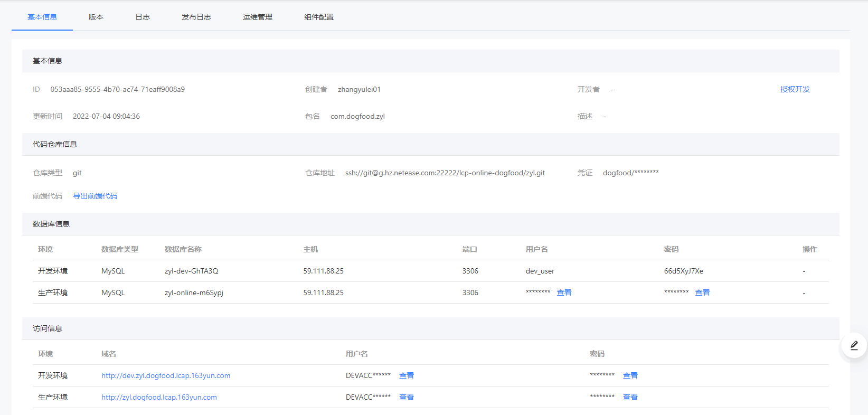Click the 授权开发 link
This screenshot has width=868, height=415.
pos(795,89)
